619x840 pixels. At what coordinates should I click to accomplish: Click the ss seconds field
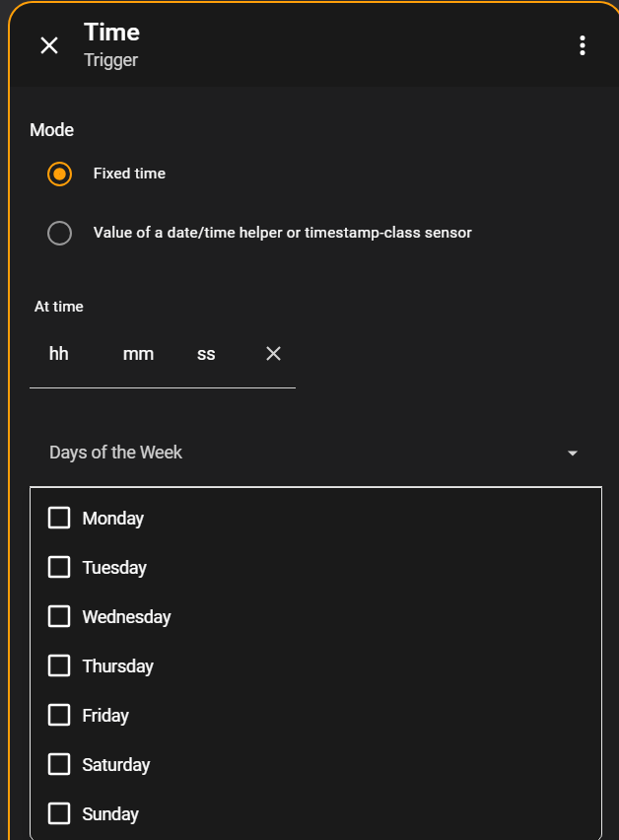(x=206, y=354)
